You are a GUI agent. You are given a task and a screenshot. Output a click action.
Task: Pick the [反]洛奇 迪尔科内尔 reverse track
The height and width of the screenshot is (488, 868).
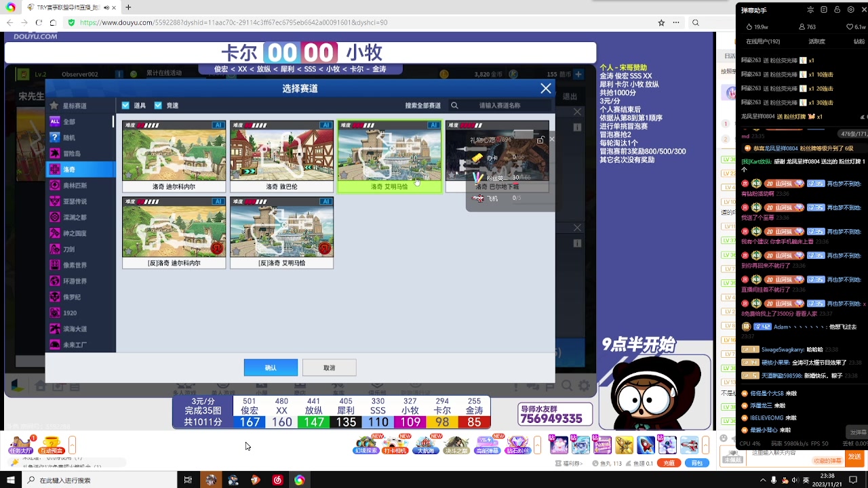pos(174,232)
